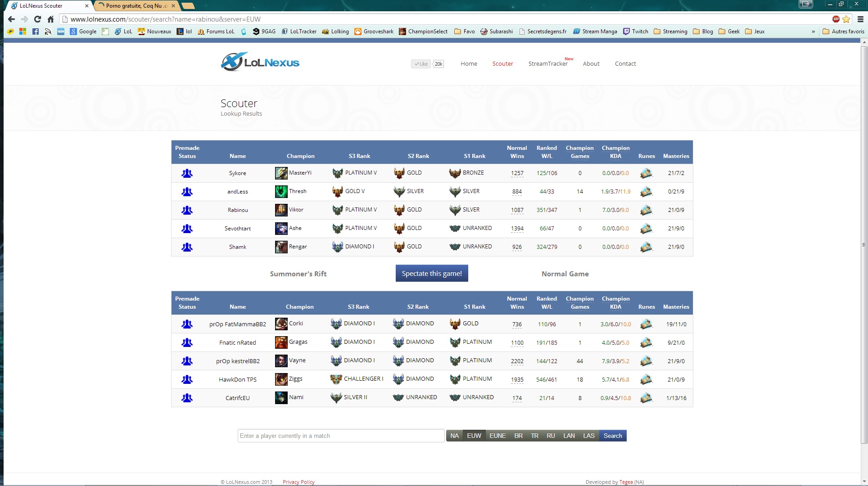Click Sykore's runes book icon
This screenshot has height=486, width=868.
(x=646, y=173)
